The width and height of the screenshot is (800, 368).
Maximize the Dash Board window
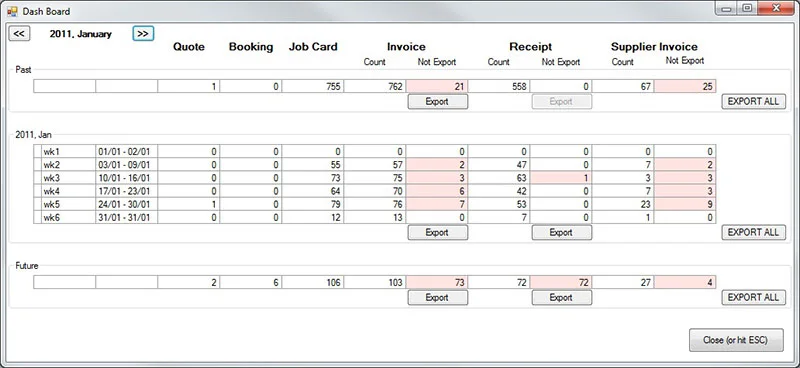click(747, 9)
